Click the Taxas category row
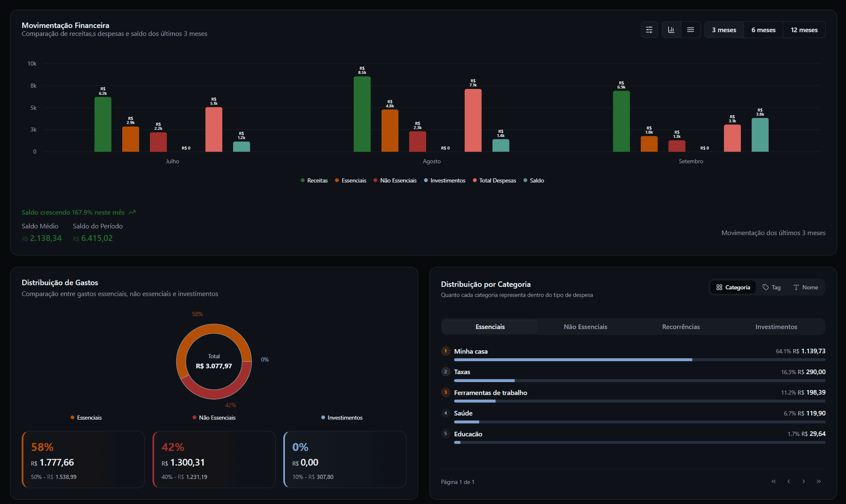 [633, 375]
